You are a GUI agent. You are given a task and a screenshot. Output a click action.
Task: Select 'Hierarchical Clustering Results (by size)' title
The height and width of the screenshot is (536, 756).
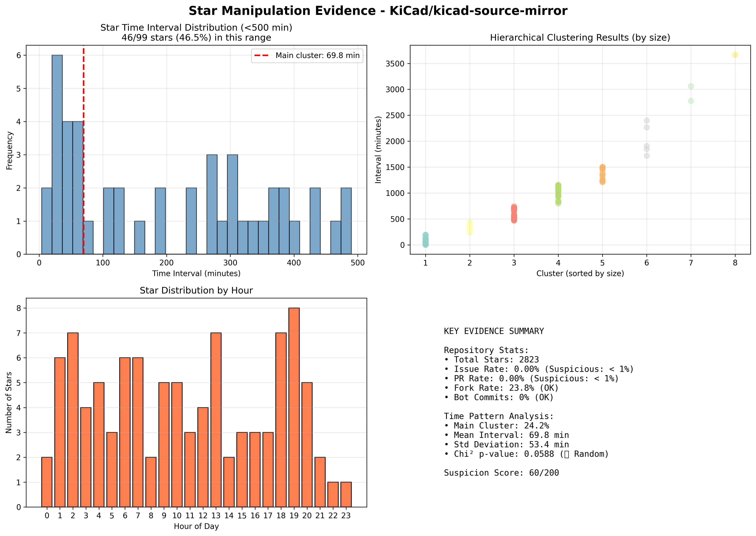click(x=580, y=38)
